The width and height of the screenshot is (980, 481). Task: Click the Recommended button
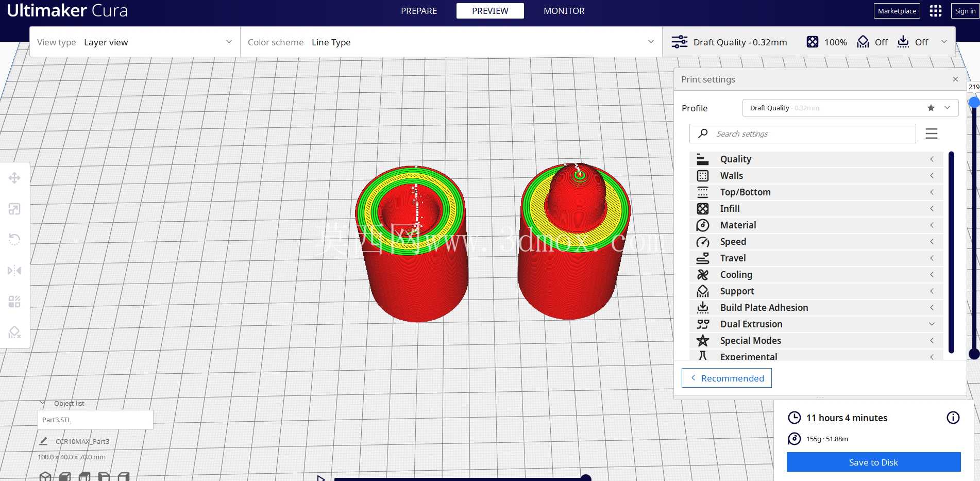tap(726, 378)
